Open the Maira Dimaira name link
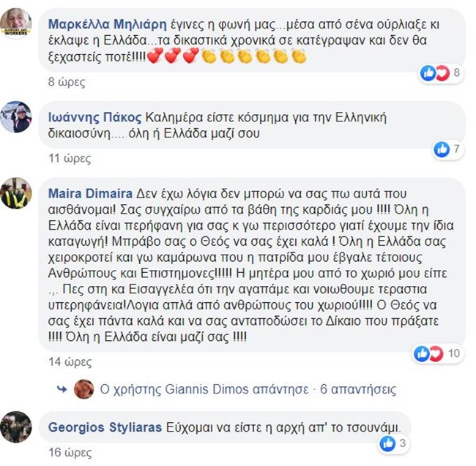476x466 pixels. [91, 193]
